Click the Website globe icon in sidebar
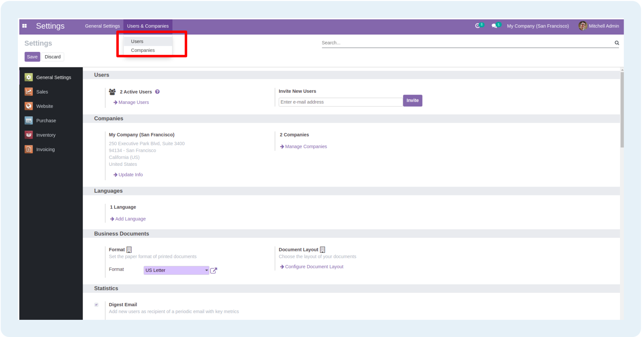 (29, 106)
